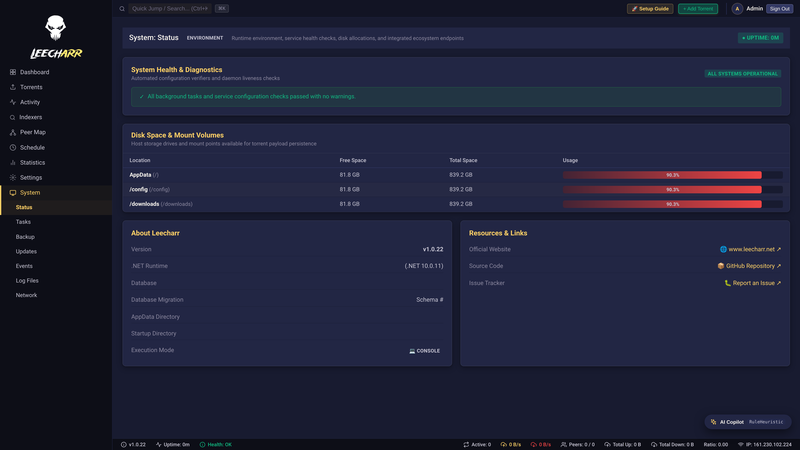Click the Statistics bar chart icon
Image resolution: width=800 pixels, height=450 pixels.
coord(13,162)
